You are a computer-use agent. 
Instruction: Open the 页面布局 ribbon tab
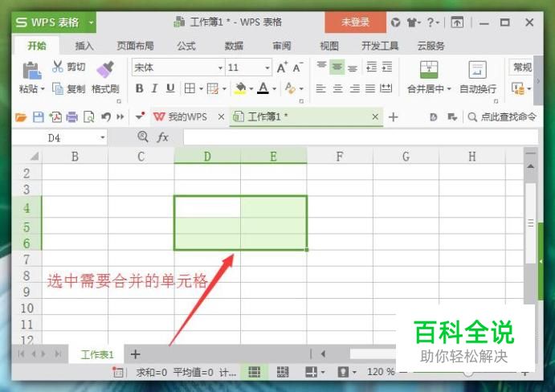135,46
